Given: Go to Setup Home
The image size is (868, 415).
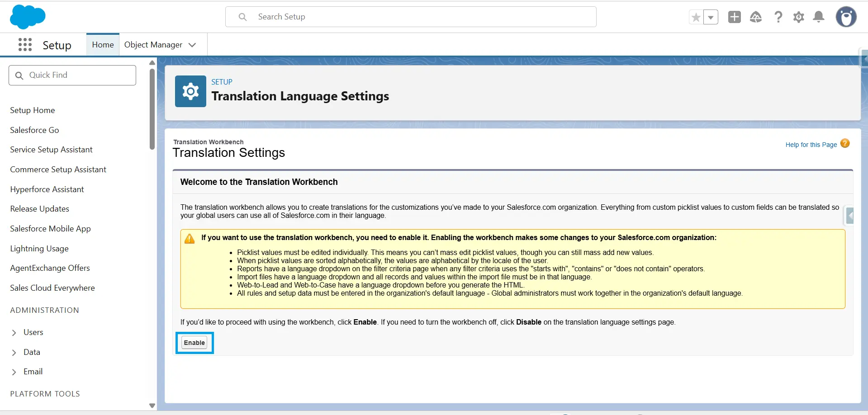Looking at the screenshot, I should pos(33,110).
